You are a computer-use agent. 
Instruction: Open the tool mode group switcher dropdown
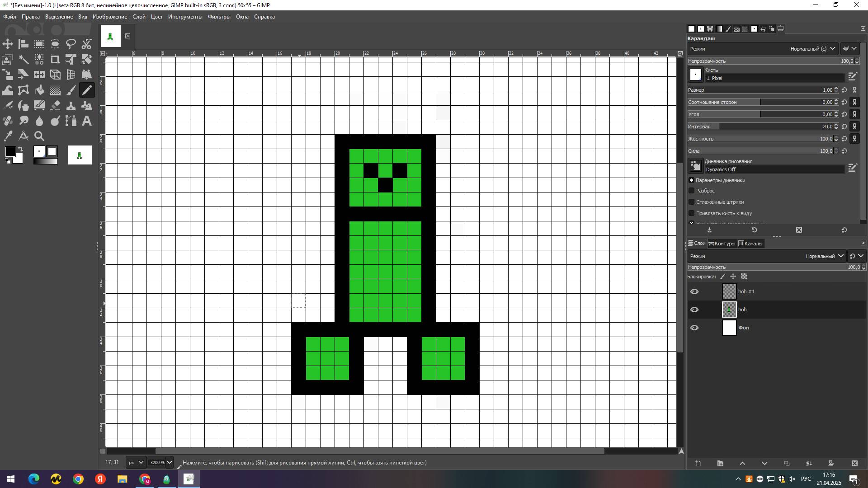[x=849, y=49]
